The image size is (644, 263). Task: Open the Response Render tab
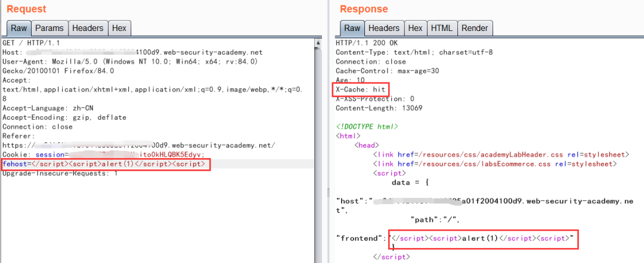click(475, 29)
